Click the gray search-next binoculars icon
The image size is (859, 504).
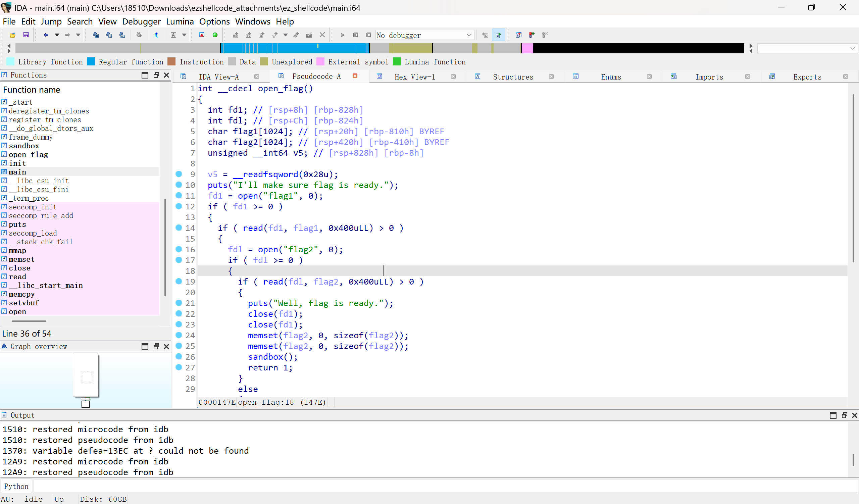[x=139, y=35]
